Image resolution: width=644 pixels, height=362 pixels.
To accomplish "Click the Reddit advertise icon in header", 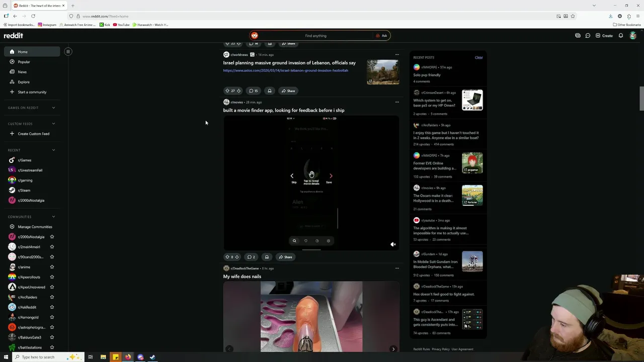I will (578, 36).
